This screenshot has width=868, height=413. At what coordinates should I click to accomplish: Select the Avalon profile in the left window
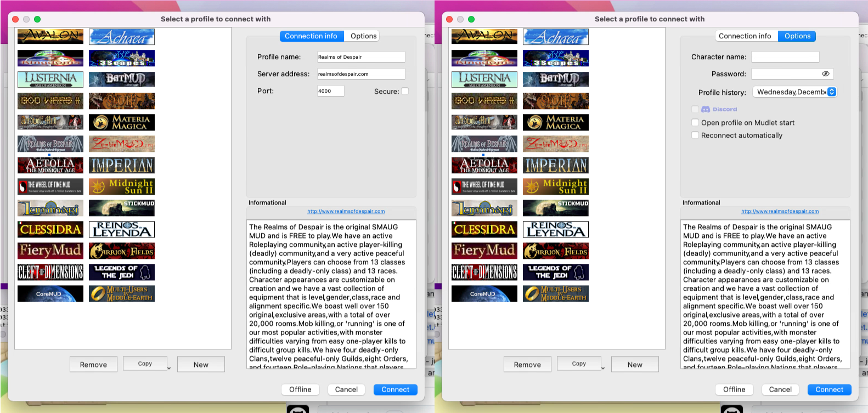(50, 37)
